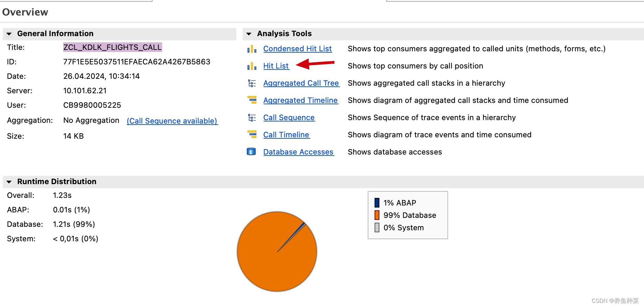644x307 pixels.
Task: Click the 'Shows database accesses' description
Action: coord(395,152)
